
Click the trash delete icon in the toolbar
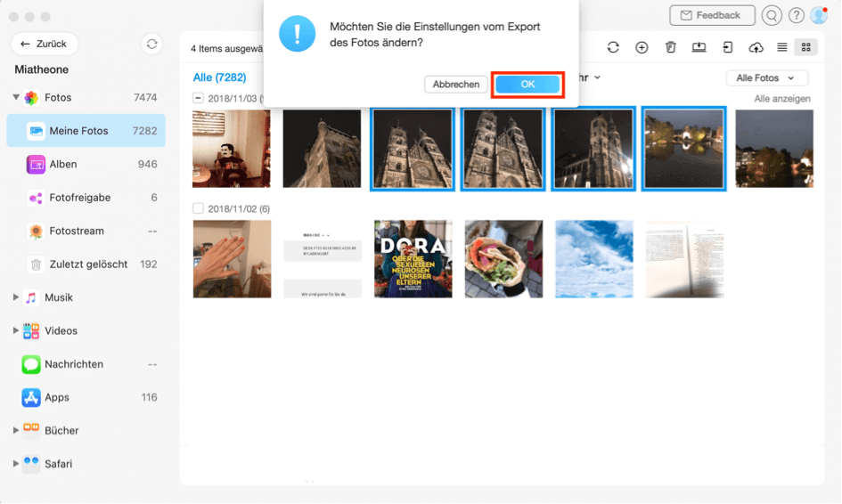[670, 47]
